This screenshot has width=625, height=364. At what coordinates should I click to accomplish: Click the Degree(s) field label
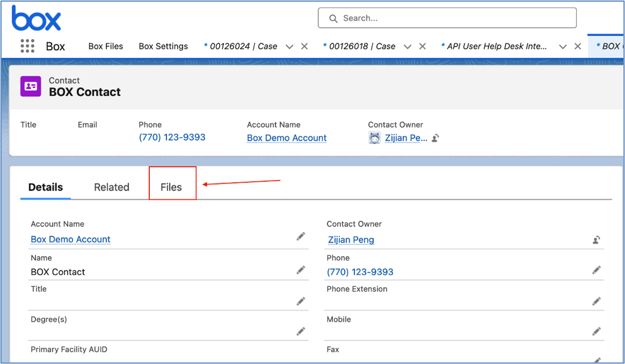[x=49, y=319]
